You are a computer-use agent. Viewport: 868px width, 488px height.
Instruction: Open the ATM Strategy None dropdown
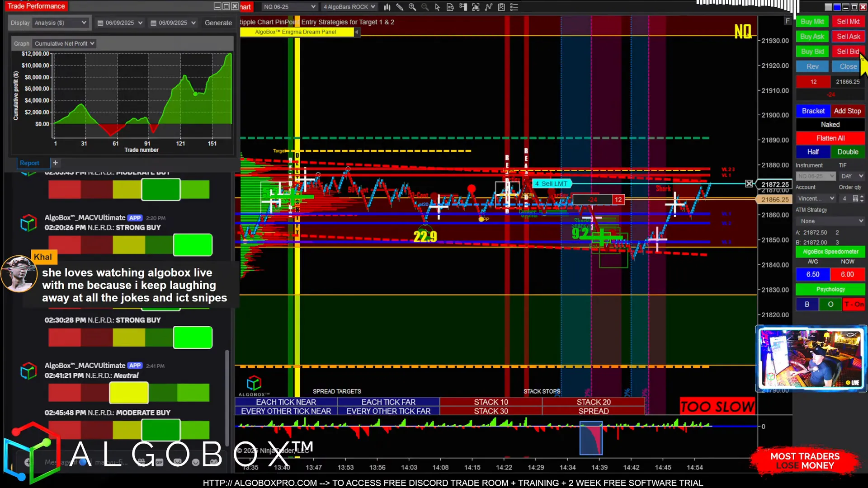coord(830,221)
